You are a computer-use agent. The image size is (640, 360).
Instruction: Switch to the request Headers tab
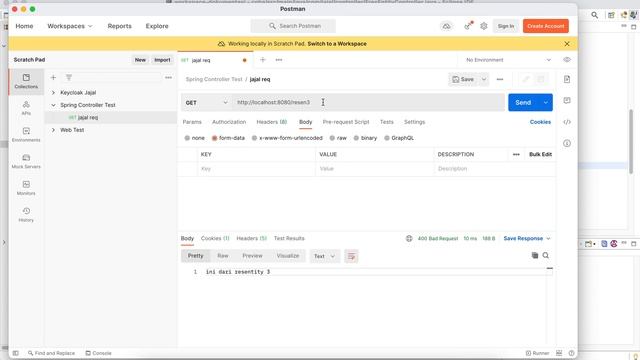pos(271,122)
